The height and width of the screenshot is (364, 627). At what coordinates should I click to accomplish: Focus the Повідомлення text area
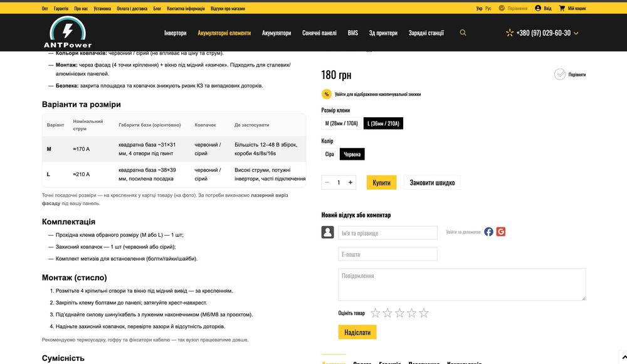(462, 284)
